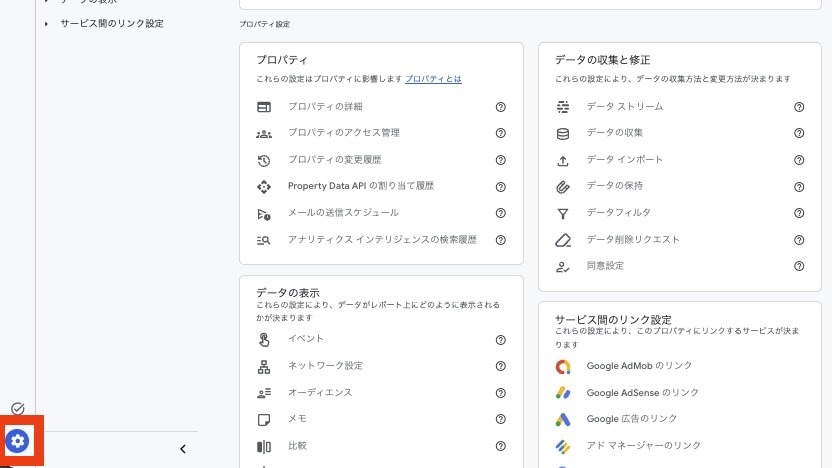Open サービス間のリンク設定 sidebar item
Screen dimensions: 832x468
point(111,23)
